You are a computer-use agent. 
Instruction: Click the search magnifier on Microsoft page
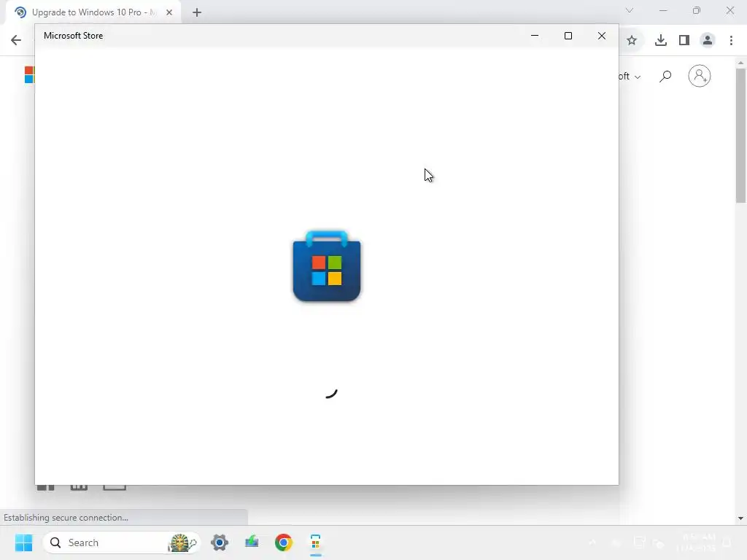point(665,76)
